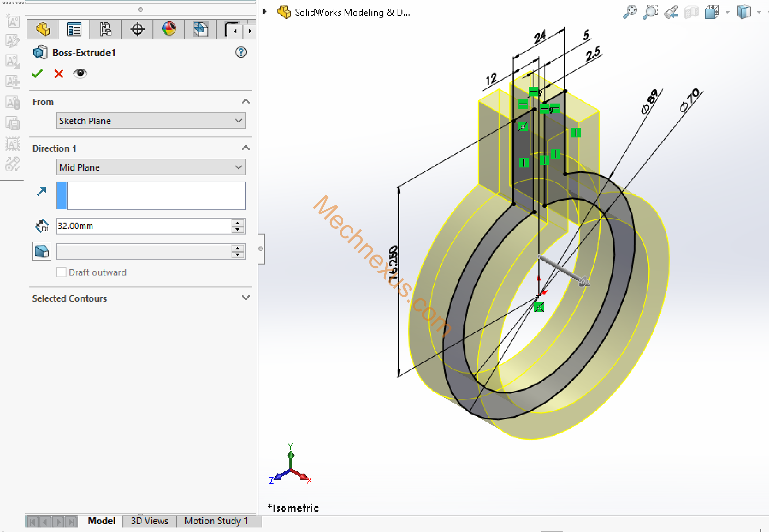Increase the depth value with up spinner

[x=237, y=223]
